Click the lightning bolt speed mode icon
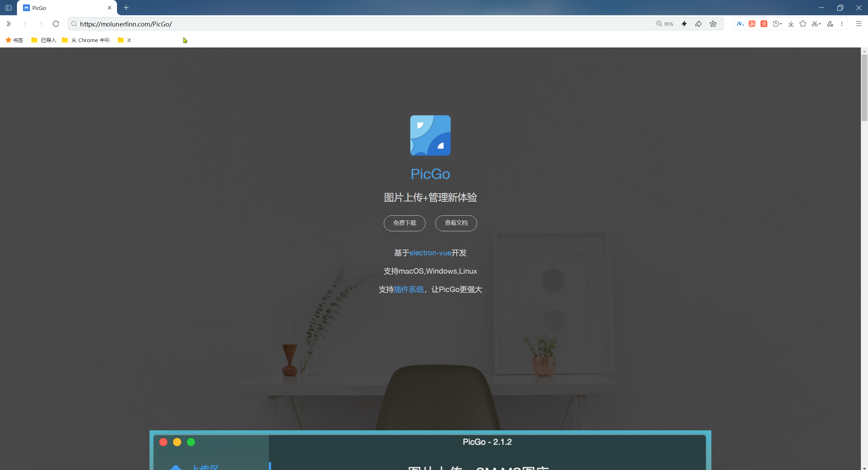This screenshot has width=868, height=470. click(x=684, y=24)
